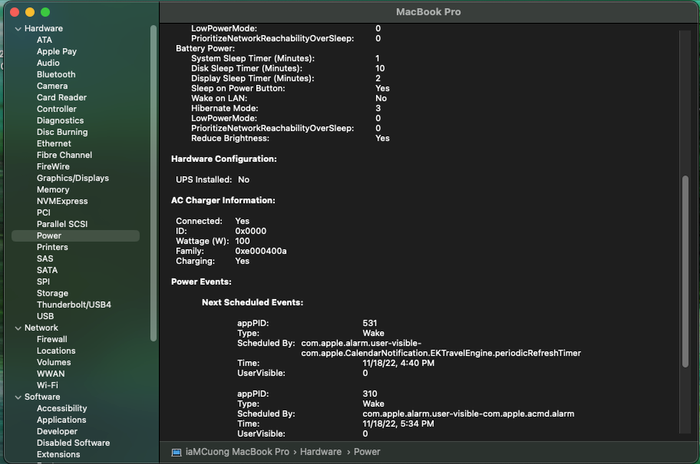This screenshot has width=700, height=464.
Task: Select Camera in the sidebar
Action: pyautogui.click(x=52, y=86)
